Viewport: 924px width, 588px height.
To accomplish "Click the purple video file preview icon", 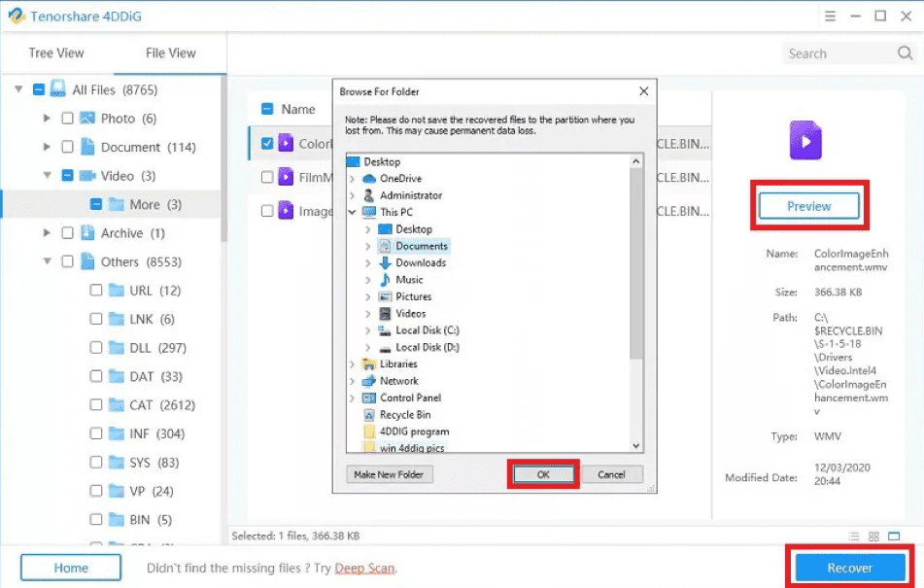I will pyautogui.click(x=805, y=141).
